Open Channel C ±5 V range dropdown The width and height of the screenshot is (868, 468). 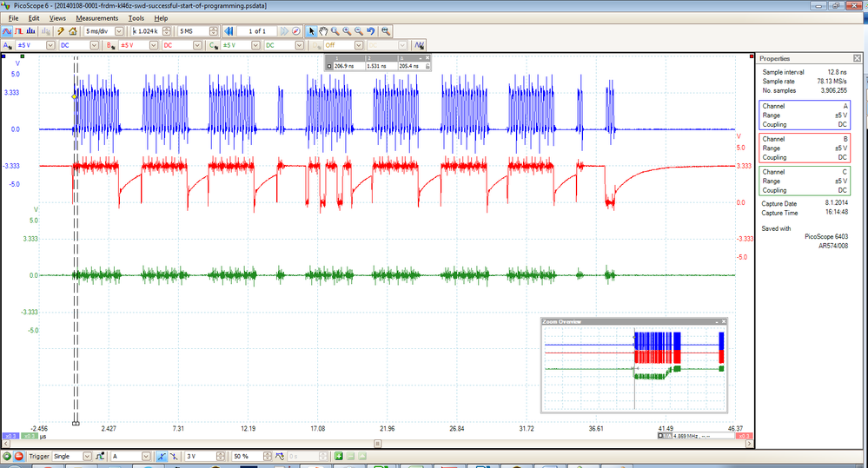click(255, 45)
